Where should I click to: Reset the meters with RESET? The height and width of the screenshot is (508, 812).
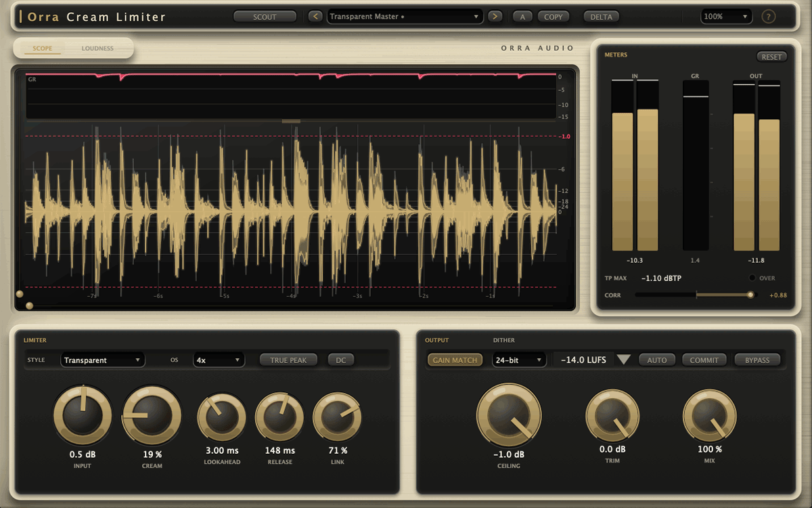pyautogui.click(x=771, y=57)
